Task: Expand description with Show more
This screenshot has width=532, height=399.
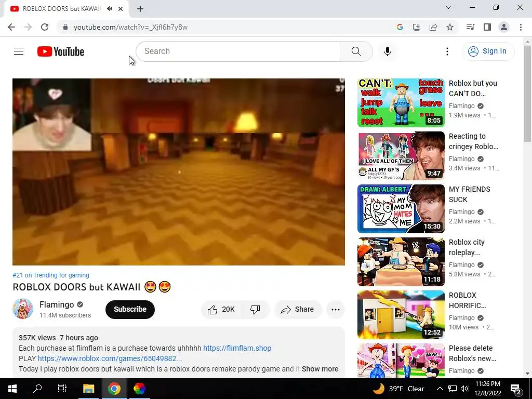Action: (320, 369)
